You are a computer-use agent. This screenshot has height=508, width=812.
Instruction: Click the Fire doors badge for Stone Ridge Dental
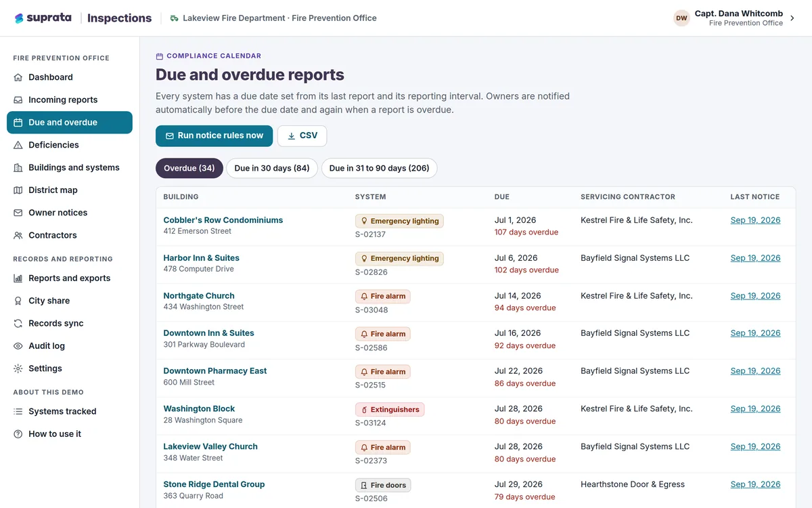pos(383,485)
